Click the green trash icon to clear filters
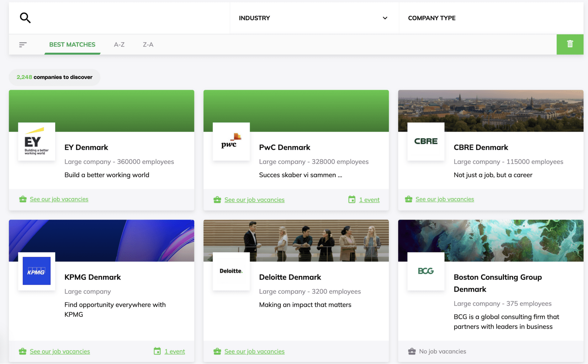Screen dimensions: 588x364 (x=570, y=44)
